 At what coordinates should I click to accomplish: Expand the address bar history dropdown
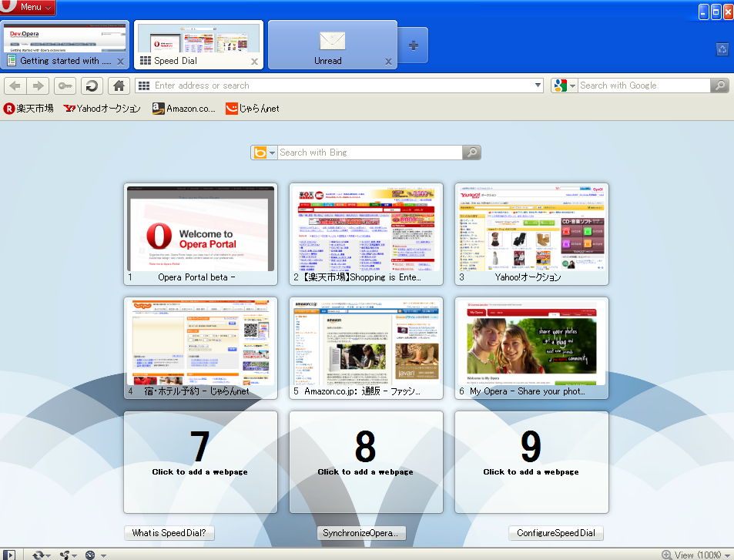click(x=538, y=86)
